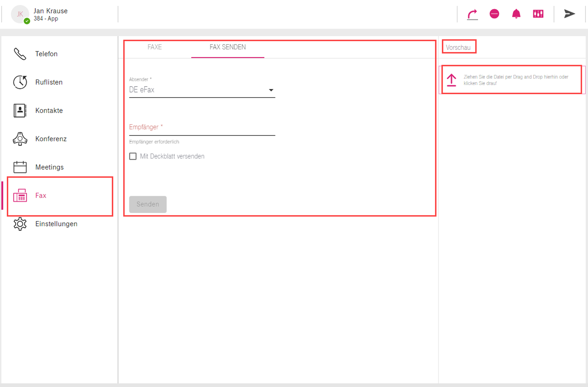The height and width of the screenshot is (387, 588).
Task: Click the Empfänger input field
Action: pos(202,128)
